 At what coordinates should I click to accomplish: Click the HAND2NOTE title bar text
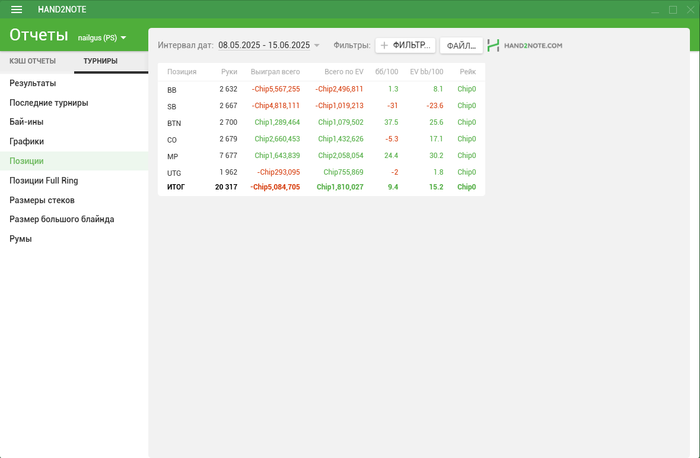coord(62,9)
